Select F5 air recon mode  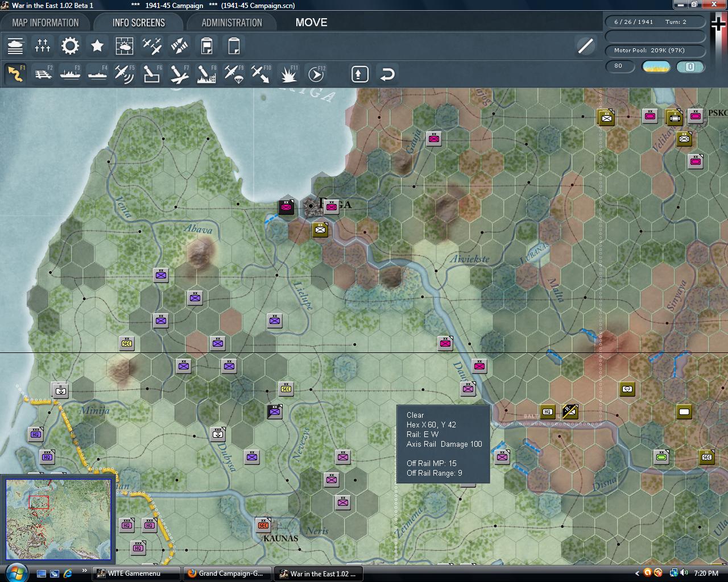125,74
